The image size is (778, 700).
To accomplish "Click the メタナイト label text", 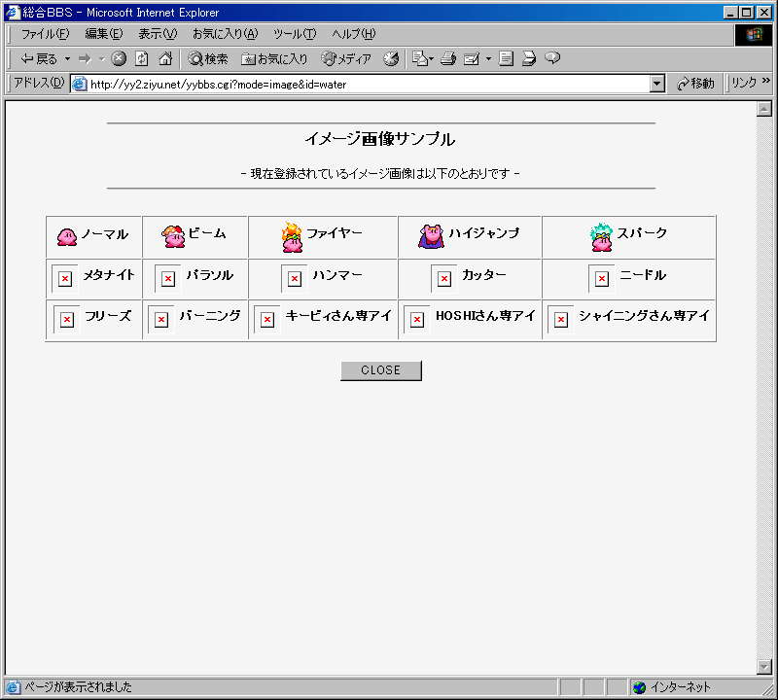I will tap(109, 275).
